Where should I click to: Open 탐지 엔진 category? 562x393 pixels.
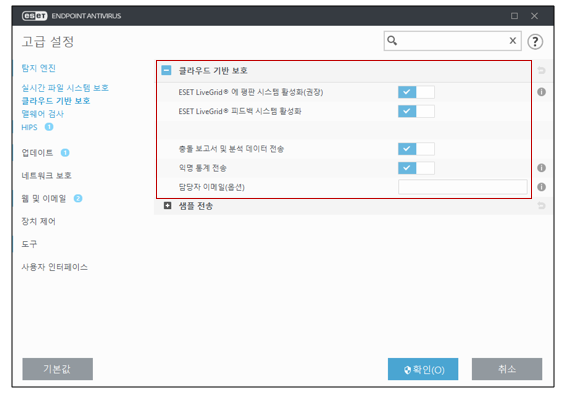point(38,68)
